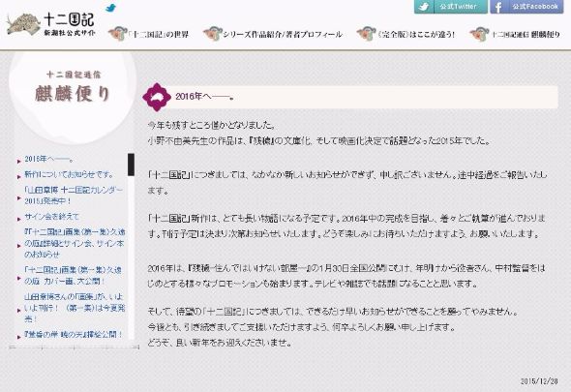Open the 十二国記 site logo
This screenshot has height=392, width=571.
(51, 24)
